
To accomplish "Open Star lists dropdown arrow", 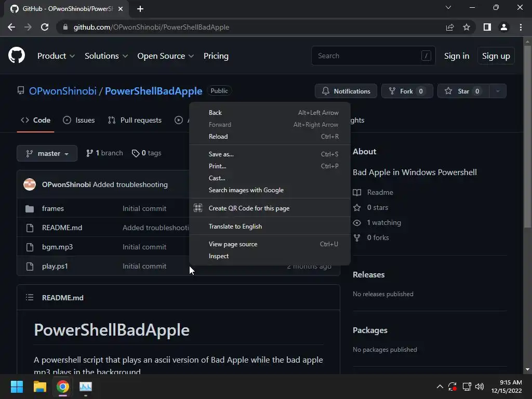I will 498,91.
